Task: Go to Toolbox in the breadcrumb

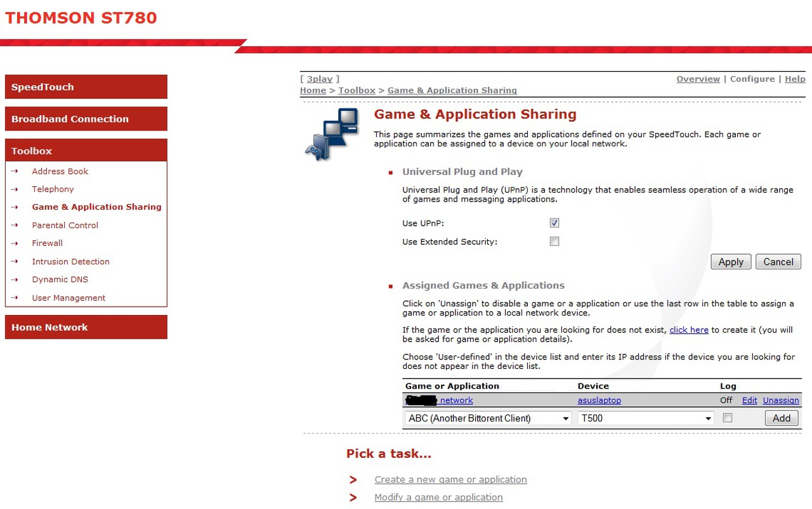Action: click(x=357, y=91)
